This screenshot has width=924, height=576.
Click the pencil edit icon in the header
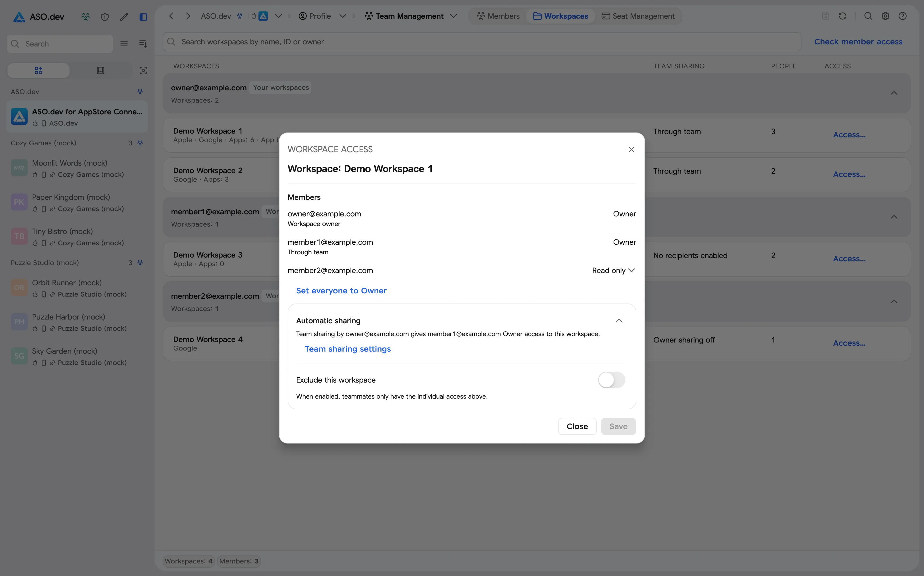tap(124, 17)
